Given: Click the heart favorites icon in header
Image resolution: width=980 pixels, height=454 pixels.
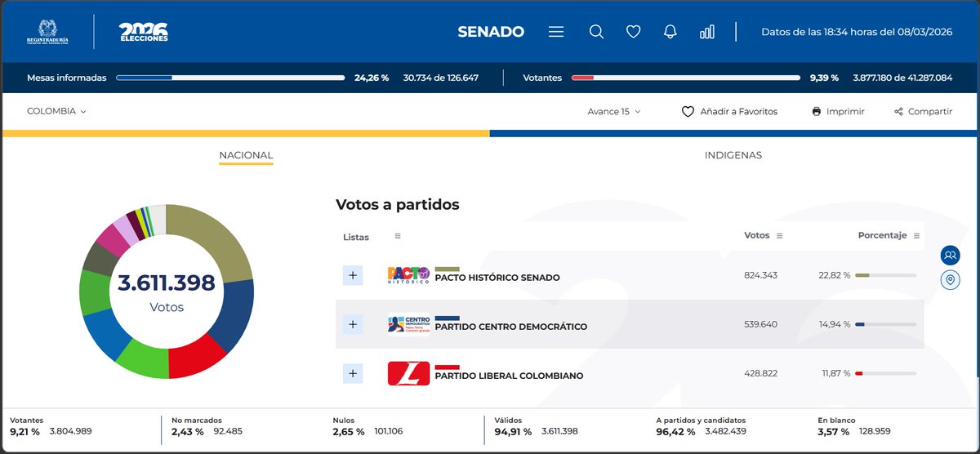Looking at the screenshot, I should coord(633,32).
